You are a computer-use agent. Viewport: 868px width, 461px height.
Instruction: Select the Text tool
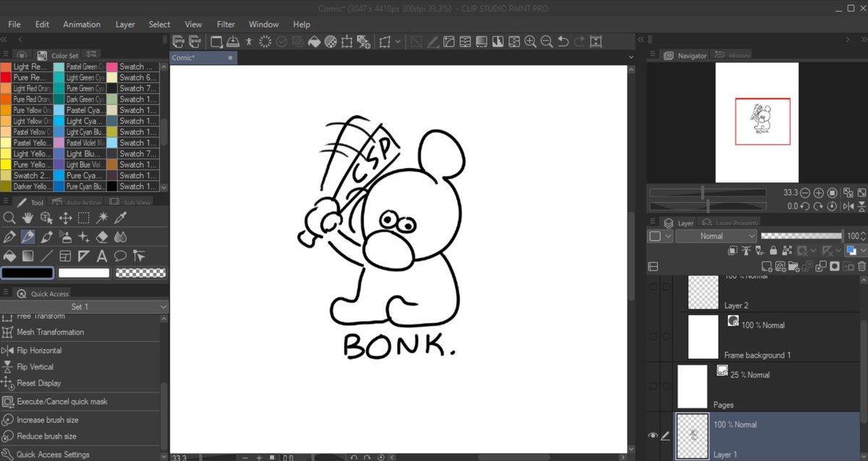tap(103, 255)
